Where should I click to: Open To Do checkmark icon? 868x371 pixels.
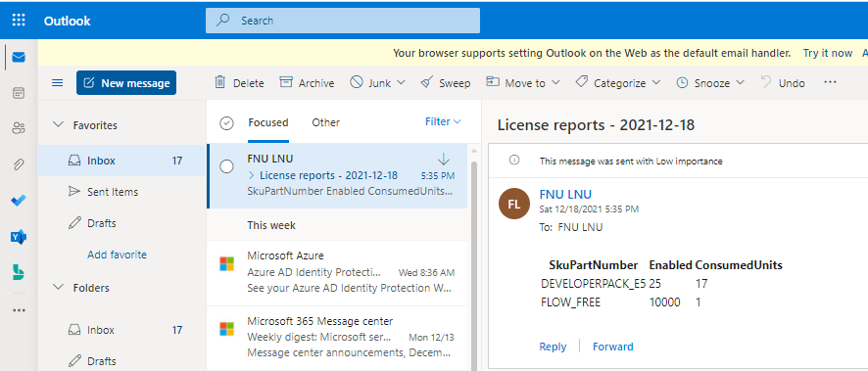[19, 200]
